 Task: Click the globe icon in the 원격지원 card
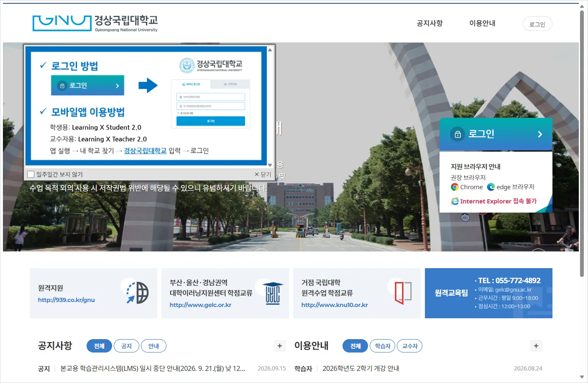coord(138,292)
